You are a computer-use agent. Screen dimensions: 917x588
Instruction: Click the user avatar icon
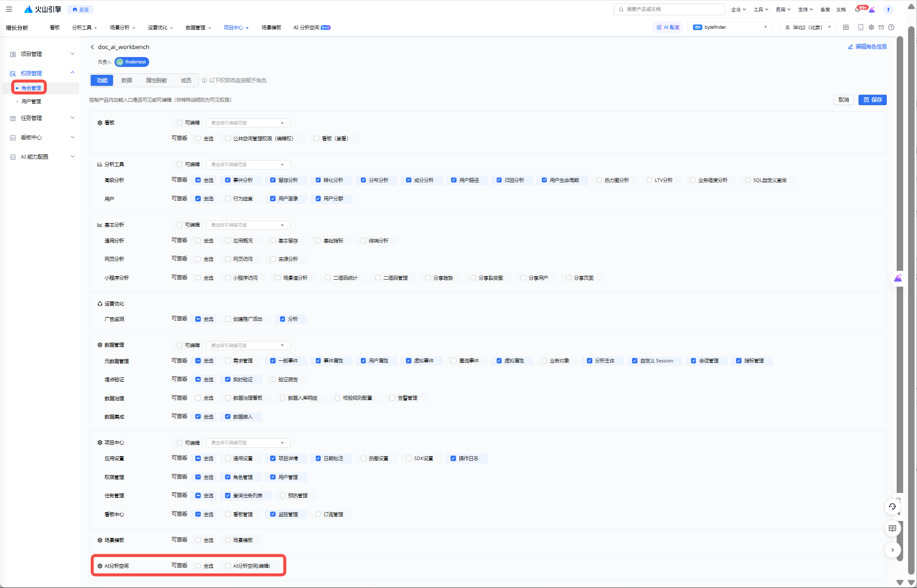pos(888,9)
